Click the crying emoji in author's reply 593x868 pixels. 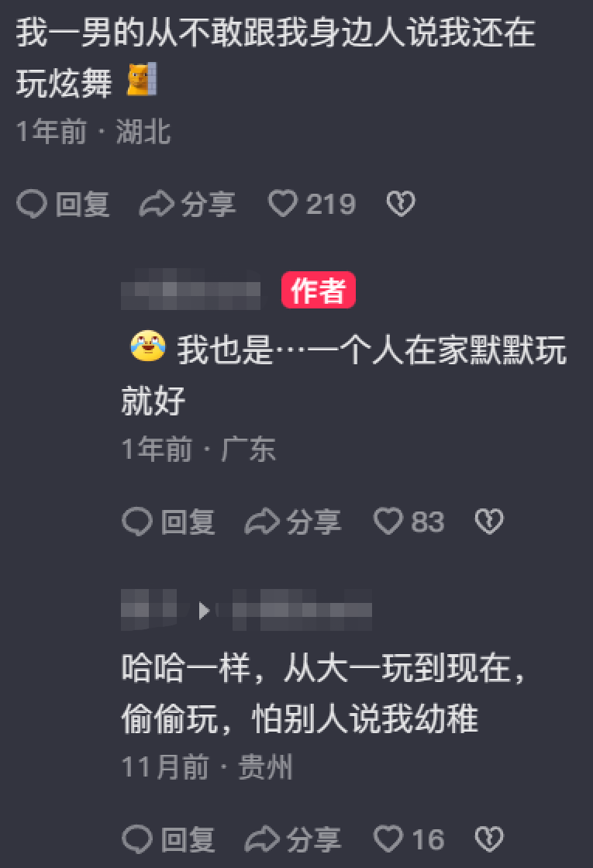click(148, 347)
